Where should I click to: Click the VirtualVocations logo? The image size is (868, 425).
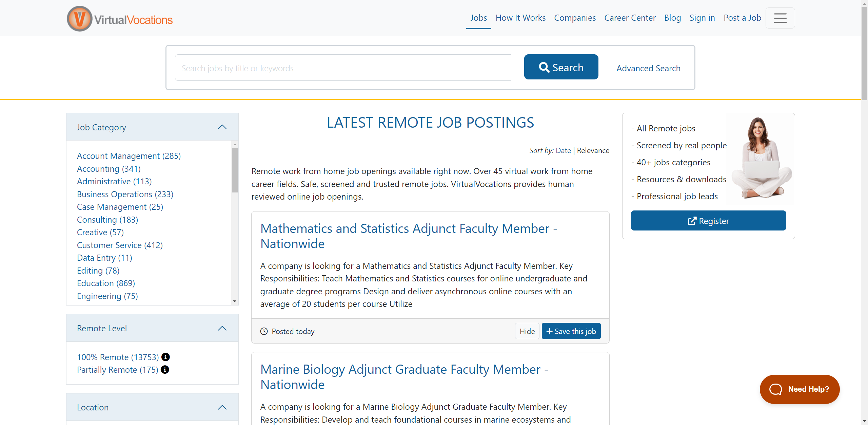pos(120,19)
